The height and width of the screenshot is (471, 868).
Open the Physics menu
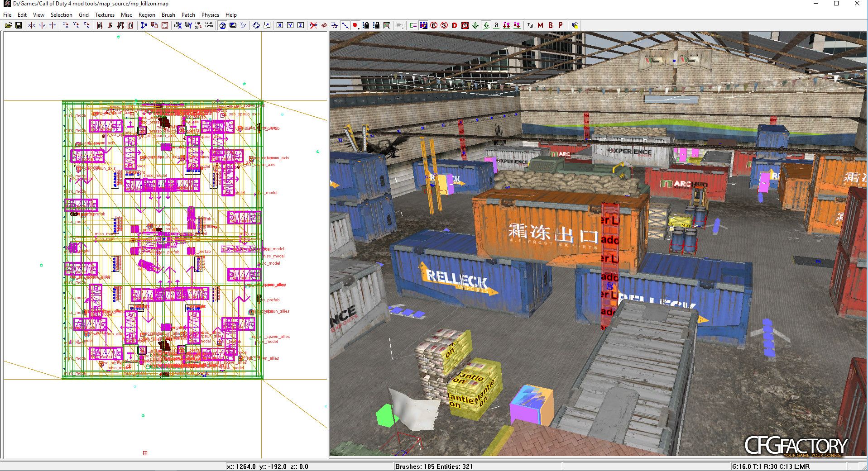(x=210, y=14)
